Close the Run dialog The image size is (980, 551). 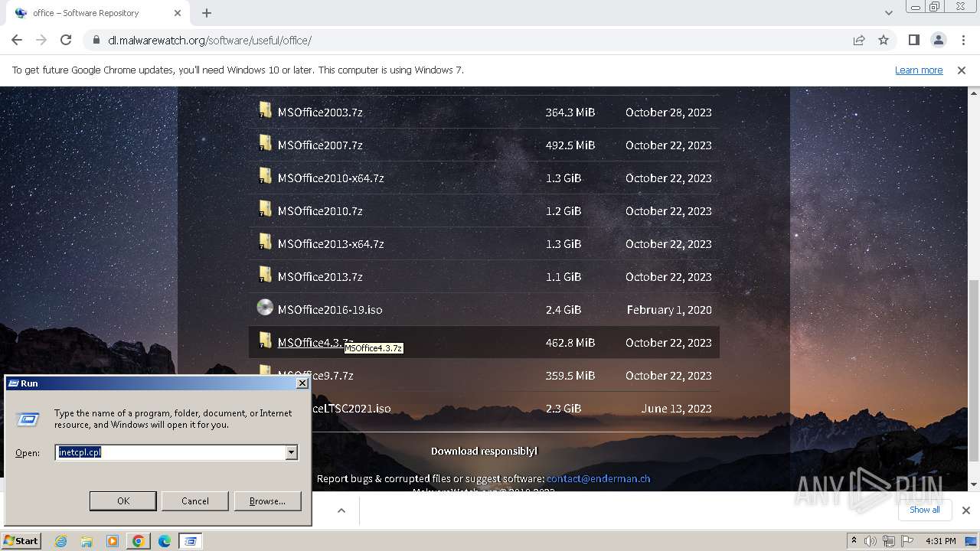click(302, 383)
